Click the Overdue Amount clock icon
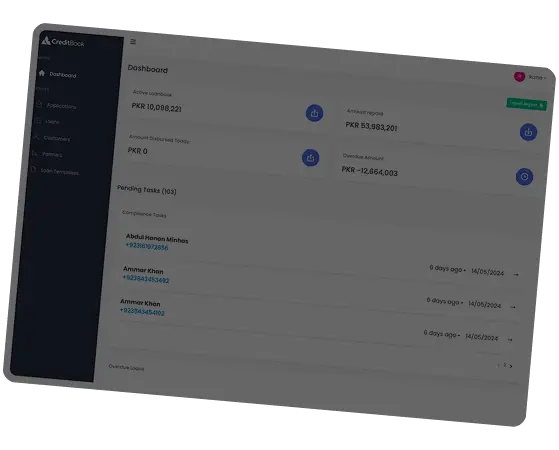The height and width of the screenshot is (450, 559). tap(524, 176)
